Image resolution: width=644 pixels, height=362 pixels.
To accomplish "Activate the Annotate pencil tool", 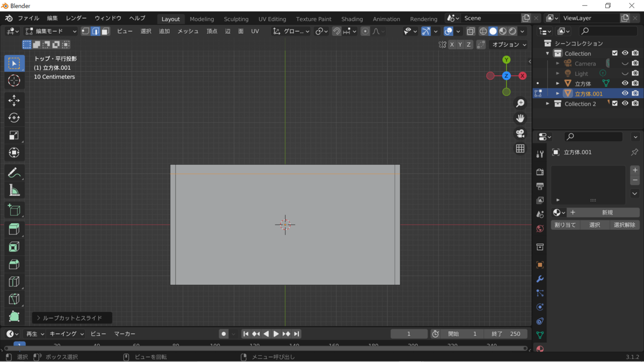I will click(14, 173).
